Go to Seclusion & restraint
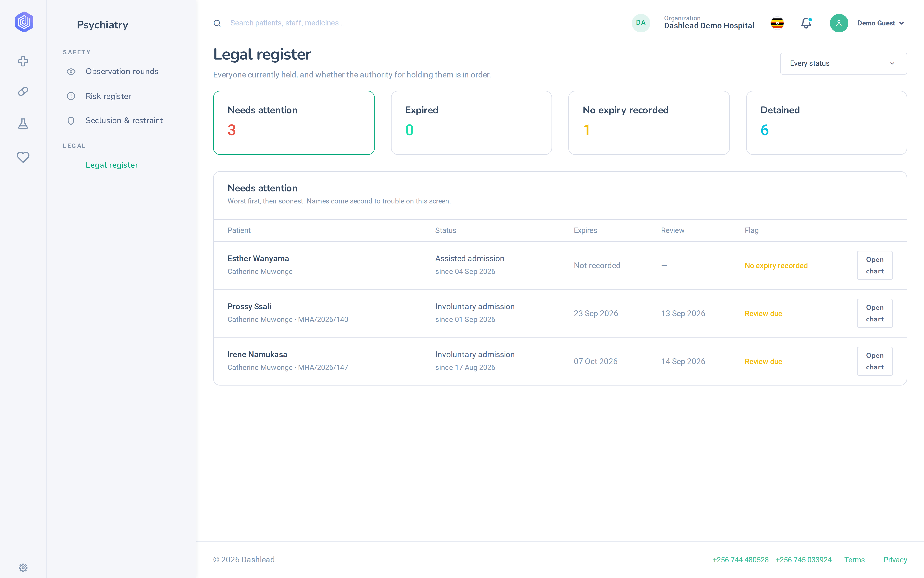924x578 pixels. [x=124, y=120]
